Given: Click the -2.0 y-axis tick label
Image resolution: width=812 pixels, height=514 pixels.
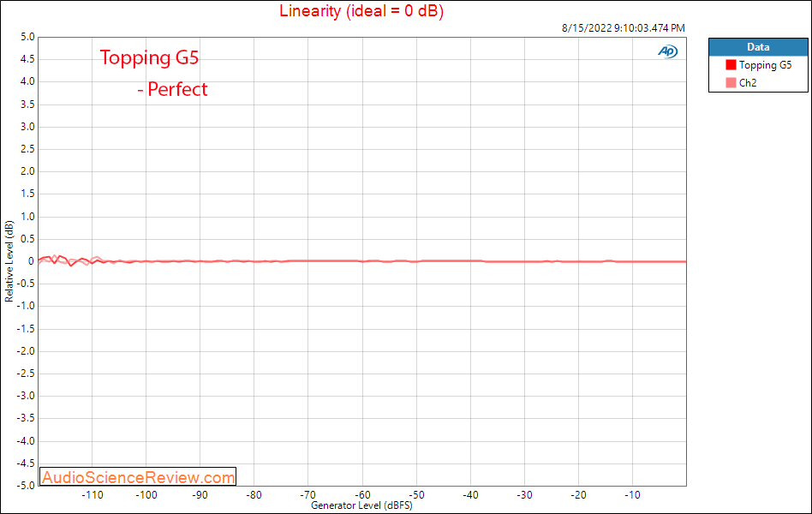Looking at the screenshot, I should pyautogui.click(x=26, y=350).
